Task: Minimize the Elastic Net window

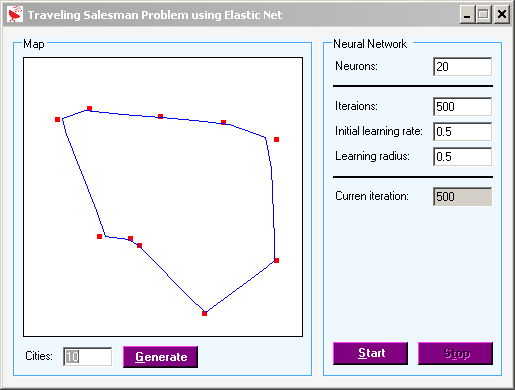Action: click(467, 15)
